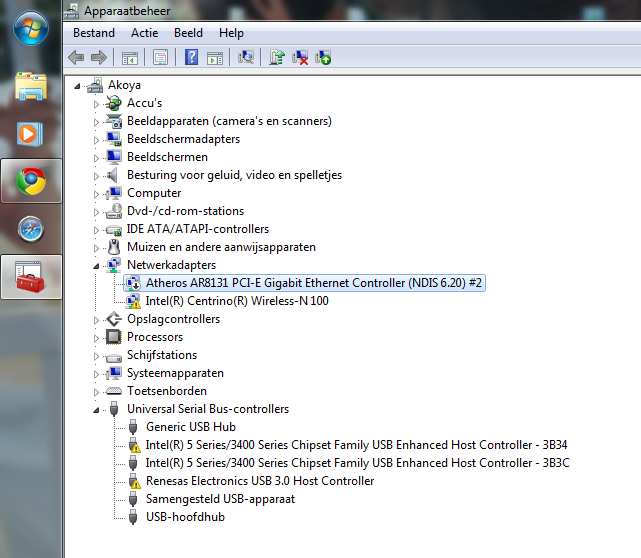
Task: Toggle the console tree pane toolbar icon
Action: [x=130, y=58]
